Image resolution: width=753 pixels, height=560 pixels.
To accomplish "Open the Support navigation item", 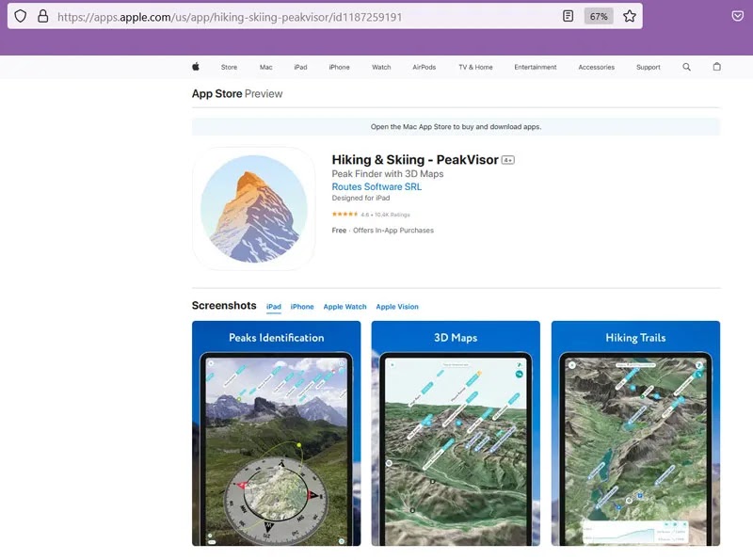I will (x=649, y=67).
